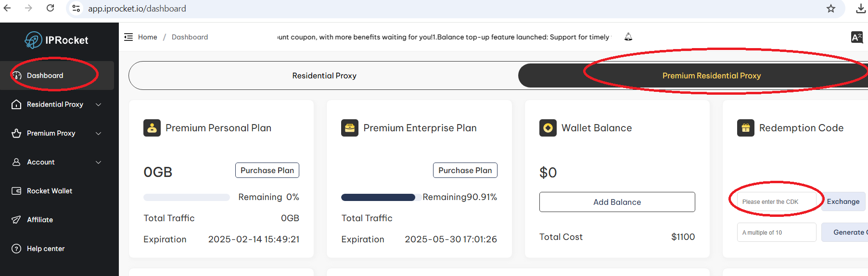
Task: Click the browser downloads icon
Action: point(861,9)
